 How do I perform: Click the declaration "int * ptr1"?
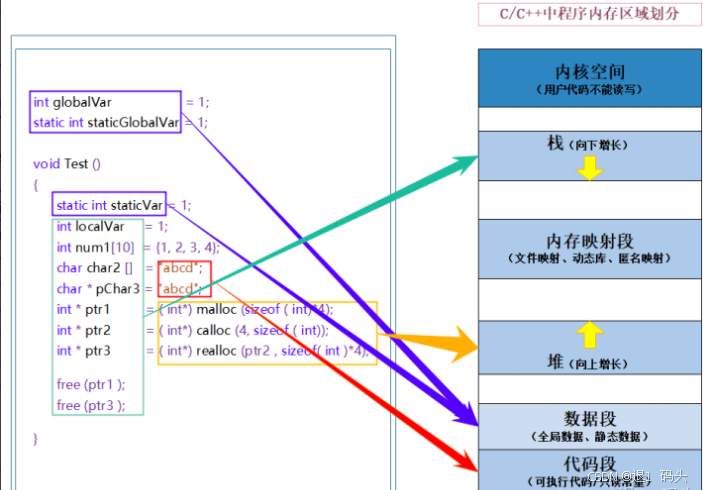(x=83, y=309)
